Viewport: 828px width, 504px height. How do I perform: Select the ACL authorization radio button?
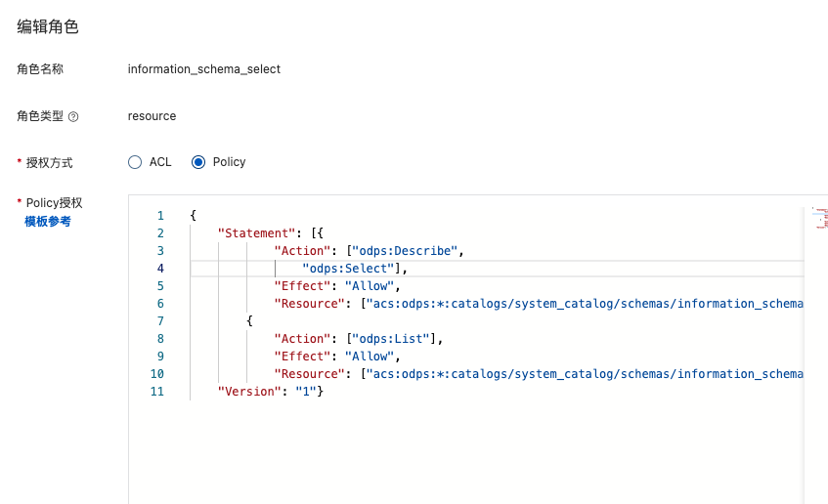[x=135, y=162]
